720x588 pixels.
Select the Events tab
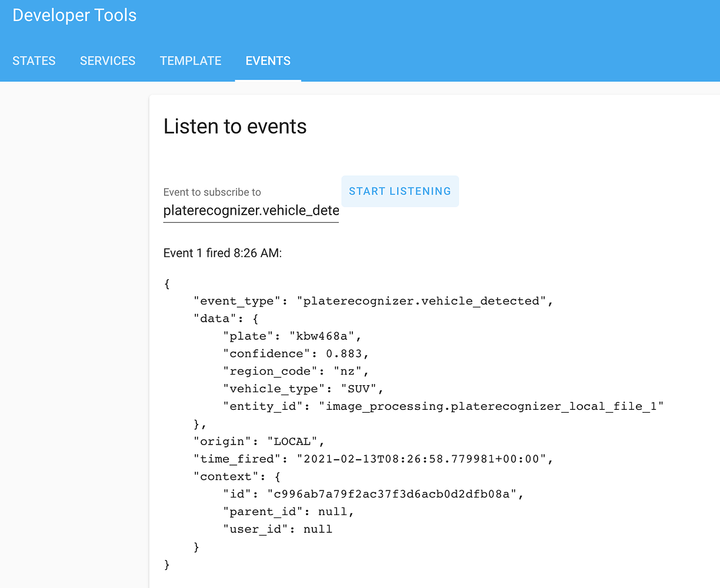[x=268, y=61]
